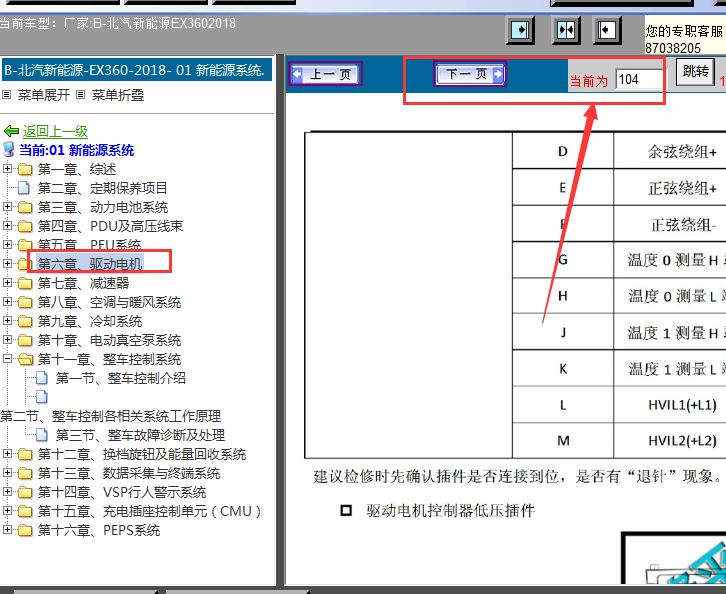Select 第八章、空调与暖风系统
This screenshot has height=594, width=726.
pos(109,302)
